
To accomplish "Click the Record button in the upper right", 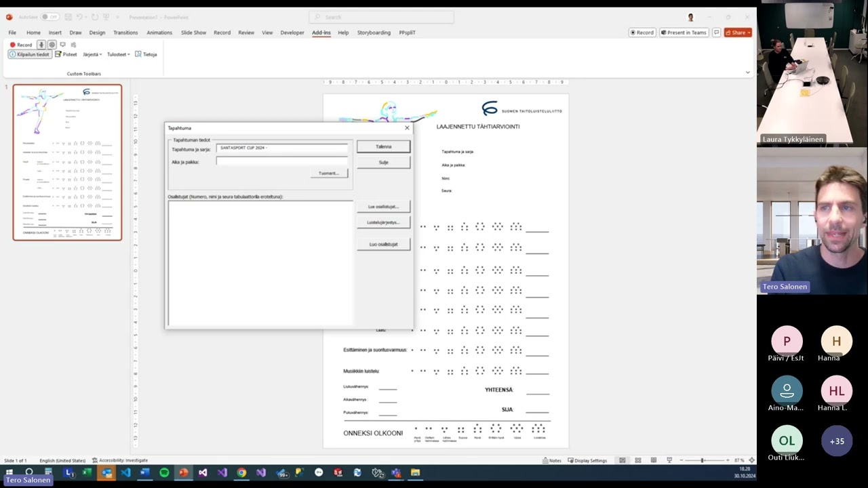I will click(642, 33).
